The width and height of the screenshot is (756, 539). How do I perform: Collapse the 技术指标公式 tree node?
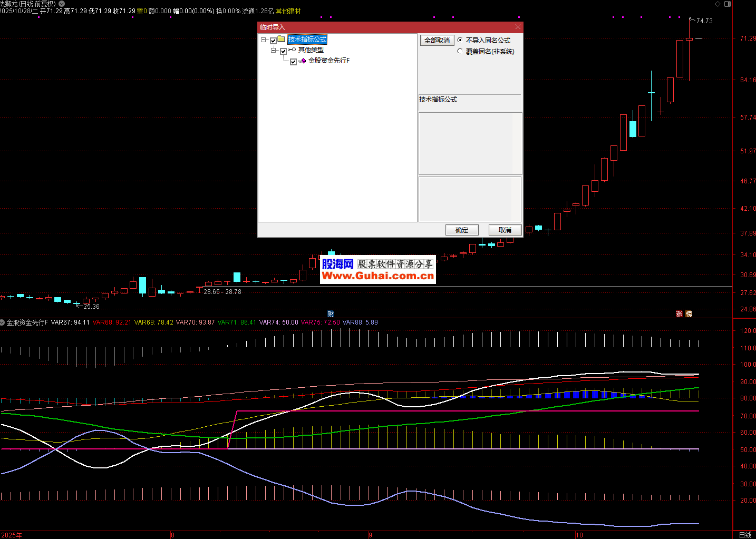(263, 40)
